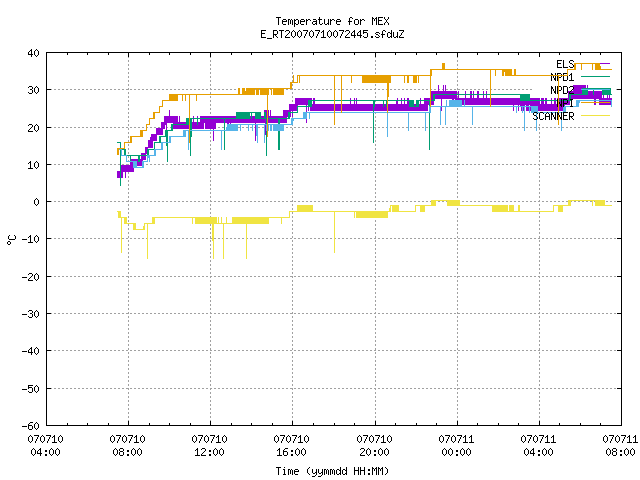Image resolution: width=640 pixels, height=480 pixels.
Task: Click the y-axis value -60
Action: pos(31,426)
